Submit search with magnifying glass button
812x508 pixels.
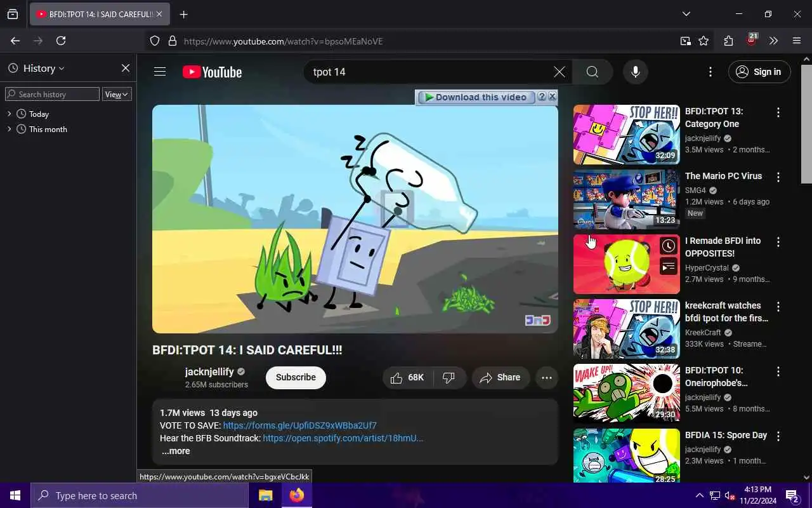[x=593, y=72]
